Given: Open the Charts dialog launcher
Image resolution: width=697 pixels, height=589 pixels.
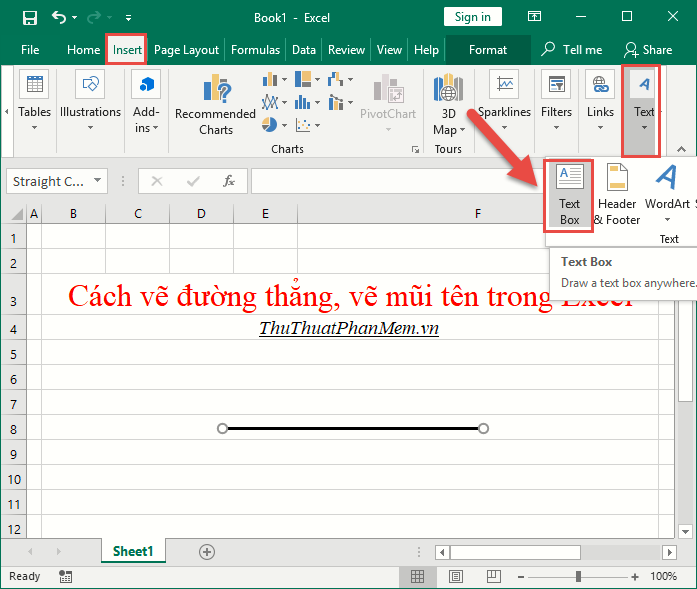Looking at the screenshot, I should 415,149.
